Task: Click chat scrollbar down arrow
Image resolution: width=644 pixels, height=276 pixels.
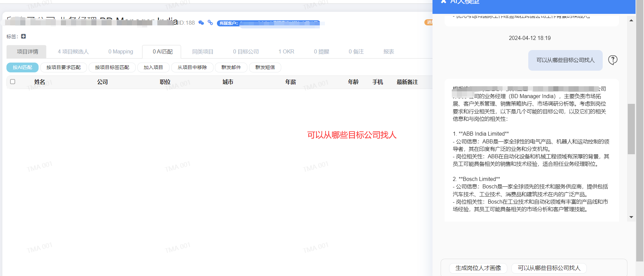Action: pyautogui.click(x=631, y=217)
